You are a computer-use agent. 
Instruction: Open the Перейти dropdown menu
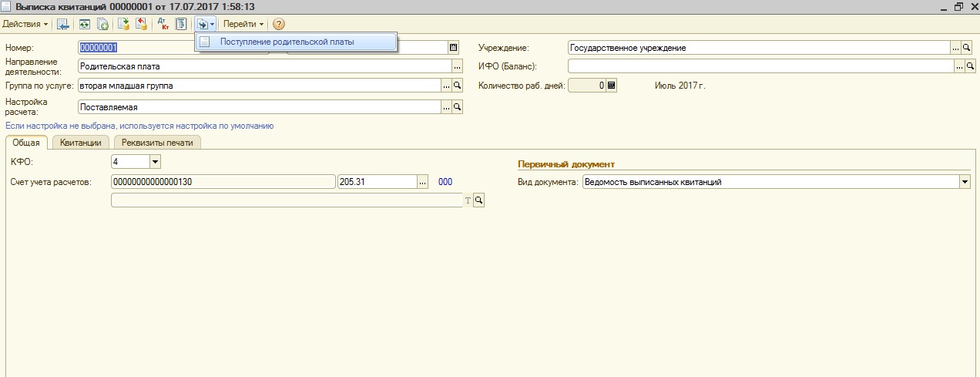click(x=243, y=24)
